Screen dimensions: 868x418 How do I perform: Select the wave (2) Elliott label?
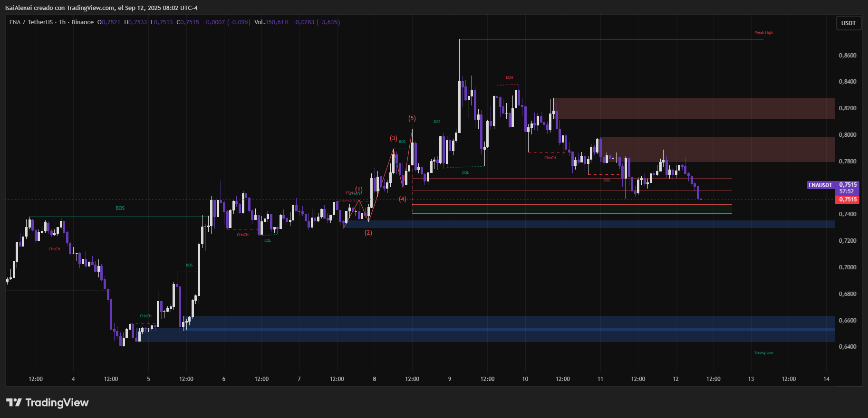[368, 233]
